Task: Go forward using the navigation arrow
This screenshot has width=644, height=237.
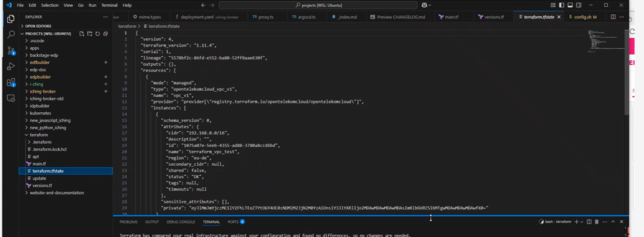Action: (212, 5)
